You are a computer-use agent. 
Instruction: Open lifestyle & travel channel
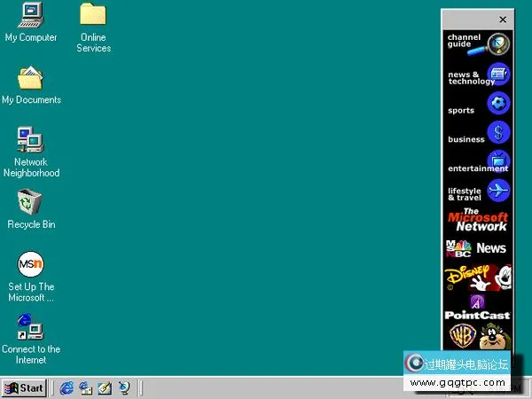click(478, 191)
